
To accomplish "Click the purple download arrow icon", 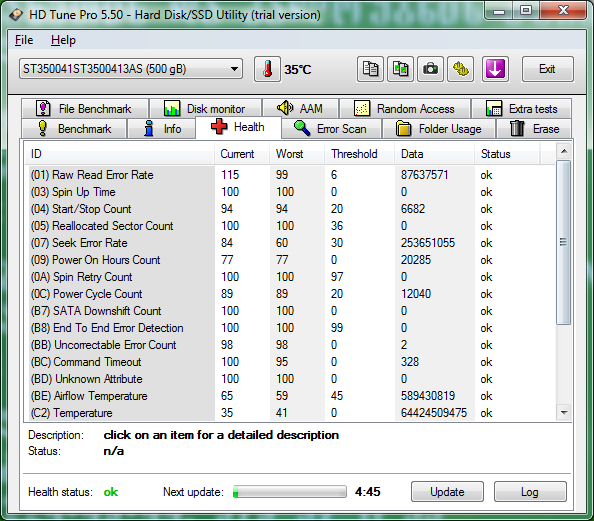I will pos(495,69).
